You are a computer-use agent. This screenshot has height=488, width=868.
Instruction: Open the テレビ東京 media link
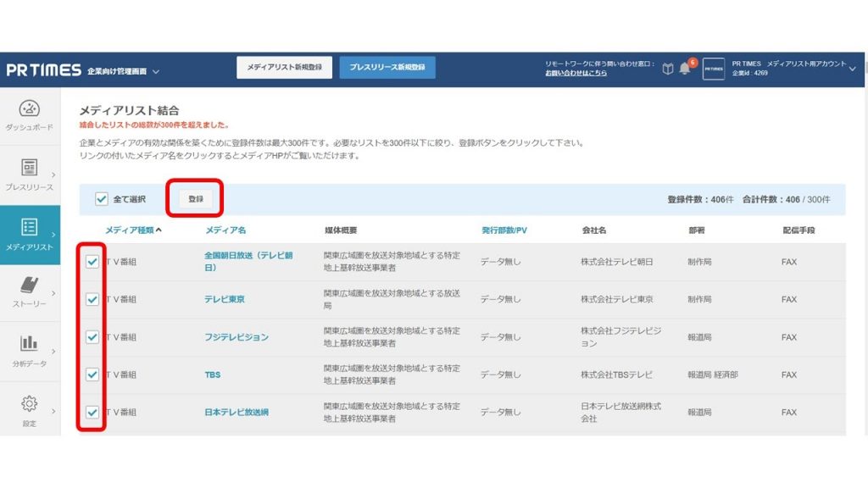pyautogui.click(x=225, y=299)
